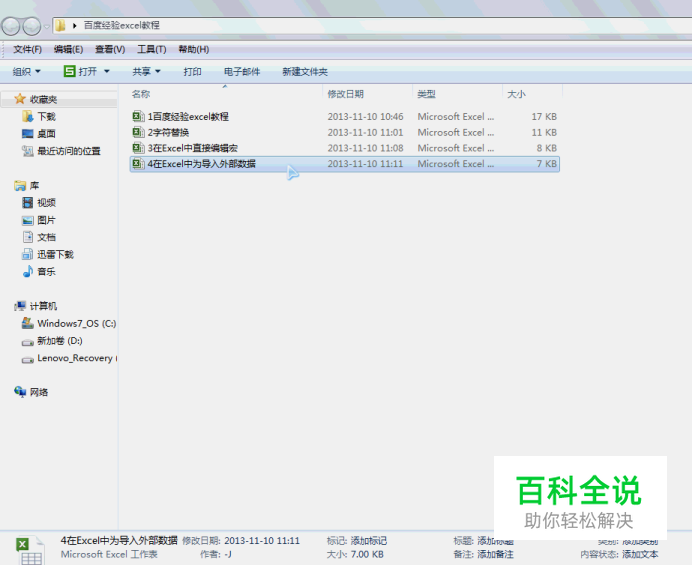Click the 17 KB size cell
The image size is (692, 565).
point(544,117)
